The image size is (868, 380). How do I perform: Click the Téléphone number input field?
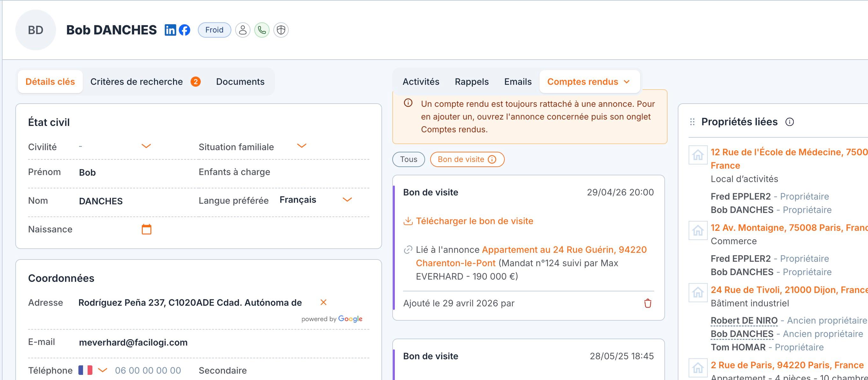148,370
